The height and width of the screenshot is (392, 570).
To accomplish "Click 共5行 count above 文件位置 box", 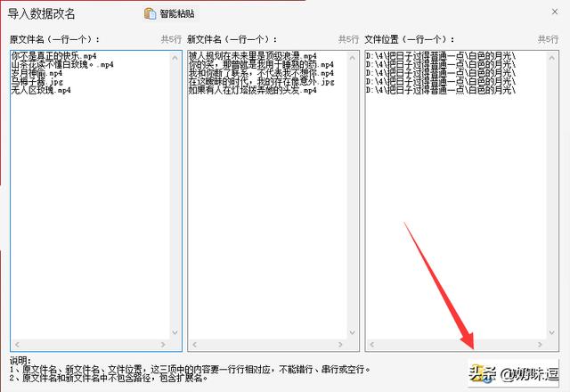I will pyautogui.click(x=548, y=39).
